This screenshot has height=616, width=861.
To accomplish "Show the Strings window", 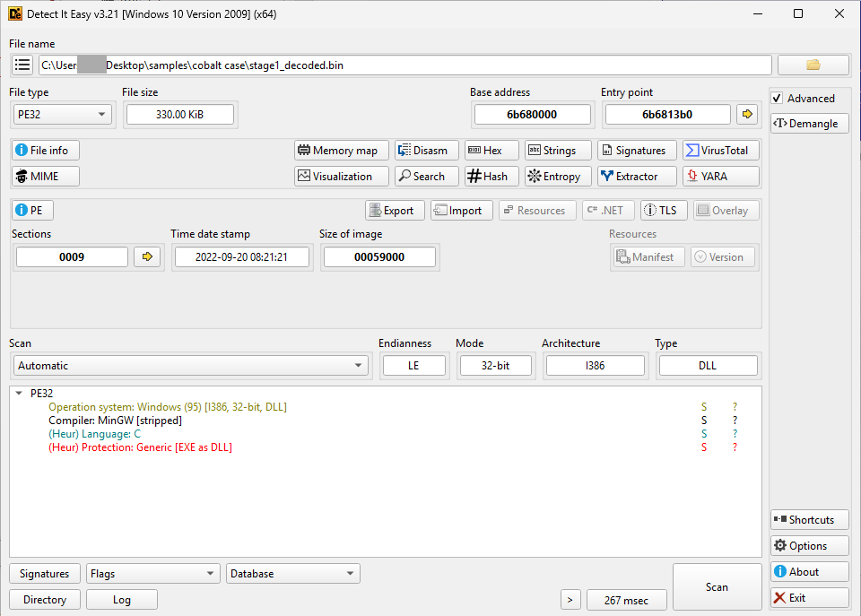I will (558, 151).
